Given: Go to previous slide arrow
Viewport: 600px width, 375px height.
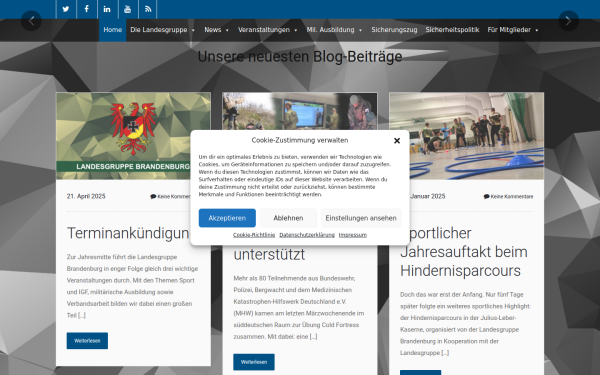Looking at the screenshot, I should coord(31,21).
